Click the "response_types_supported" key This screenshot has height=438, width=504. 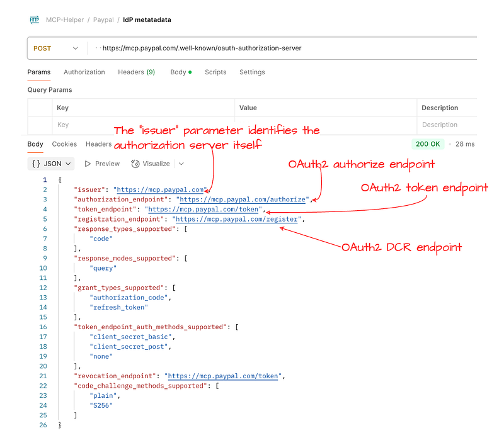(125, 229)
